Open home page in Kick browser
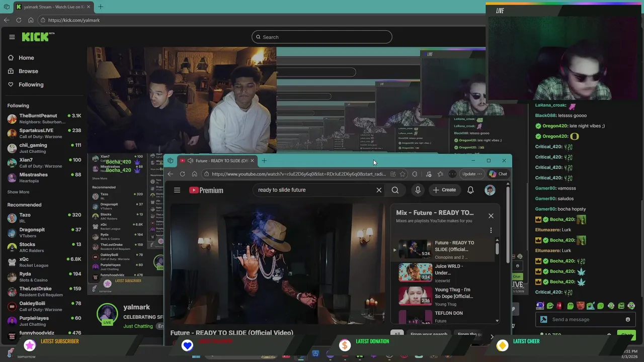Image resolution: width=644 pixels, height=362 pixels. pyautogui.click(x=31, y=20)
